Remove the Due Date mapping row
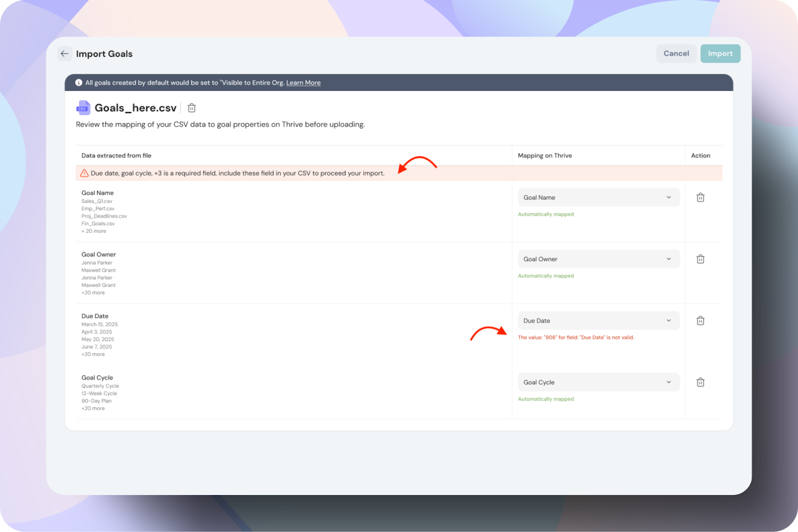 (700, 321)
